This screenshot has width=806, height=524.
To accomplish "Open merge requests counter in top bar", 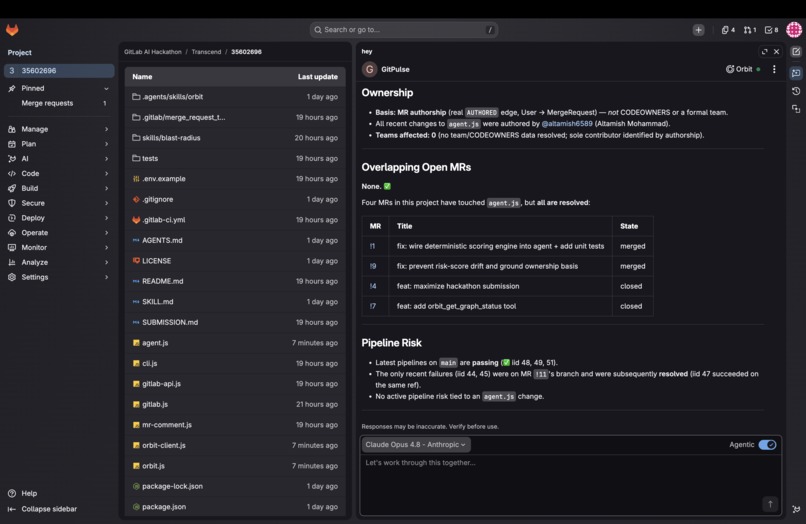I will pos(749,30).
